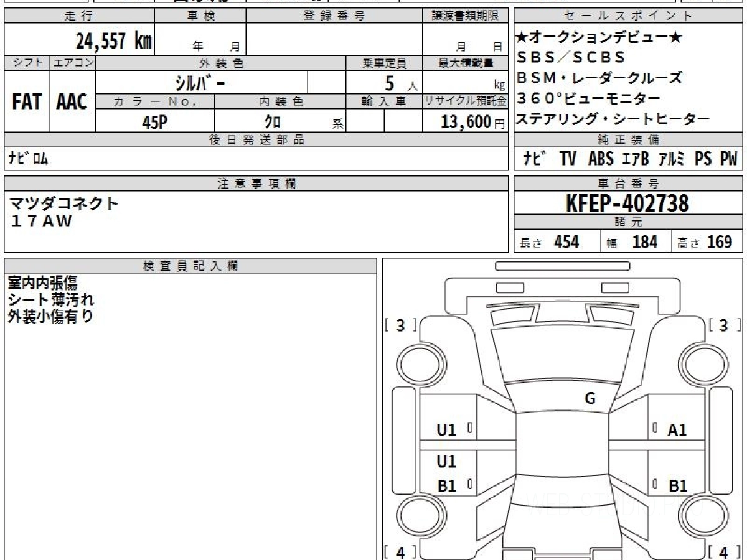Click the AAC air conditioner value
The width and height of the screenshot is (747, 560).
[x=72, y=101]
